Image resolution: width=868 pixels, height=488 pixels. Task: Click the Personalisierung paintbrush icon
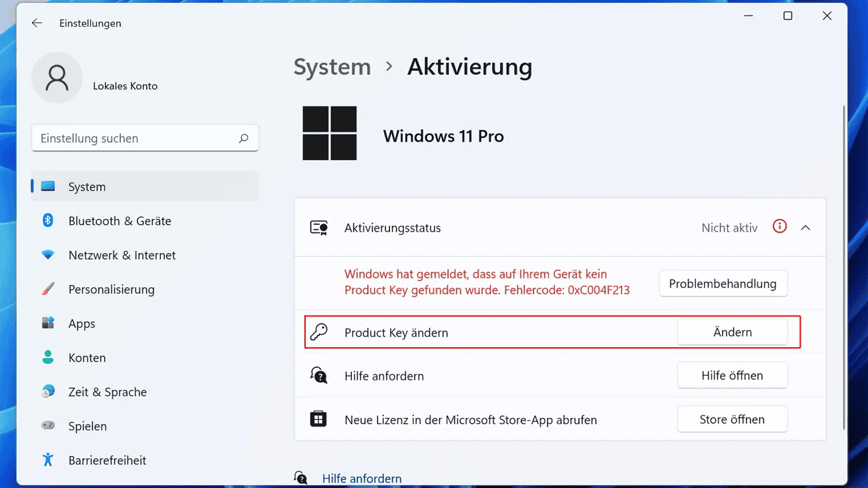pyautogui.click(x=48, y=289)
